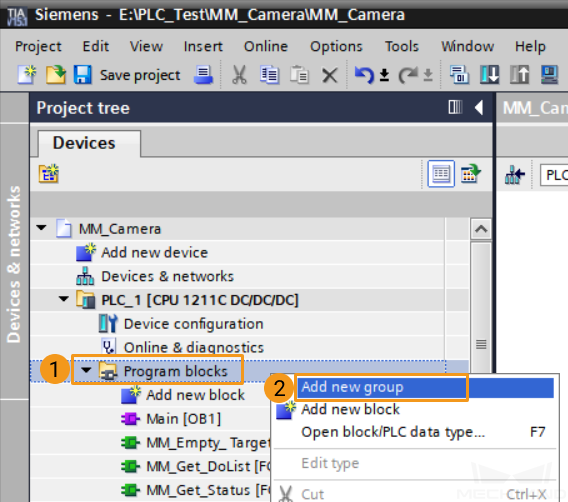Open Online & diagnostics
This screenshot has height=502, width=568.
click(194, 347)
